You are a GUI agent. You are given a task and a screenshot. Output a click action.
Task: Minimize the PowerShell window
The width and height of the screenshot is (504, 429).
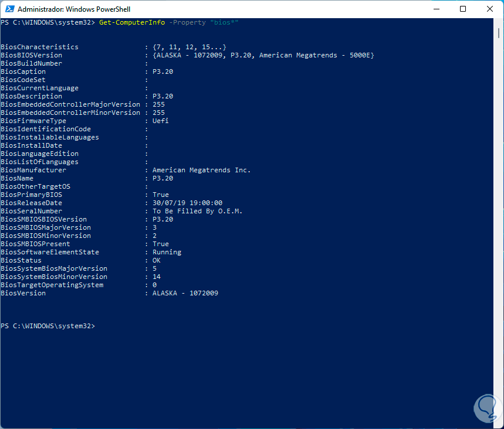(x=437, y=9)
